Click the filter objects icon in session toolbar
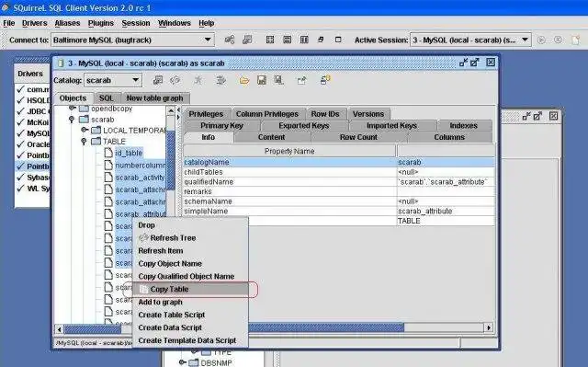Viewport: 588px width, 367px height. 220,80
